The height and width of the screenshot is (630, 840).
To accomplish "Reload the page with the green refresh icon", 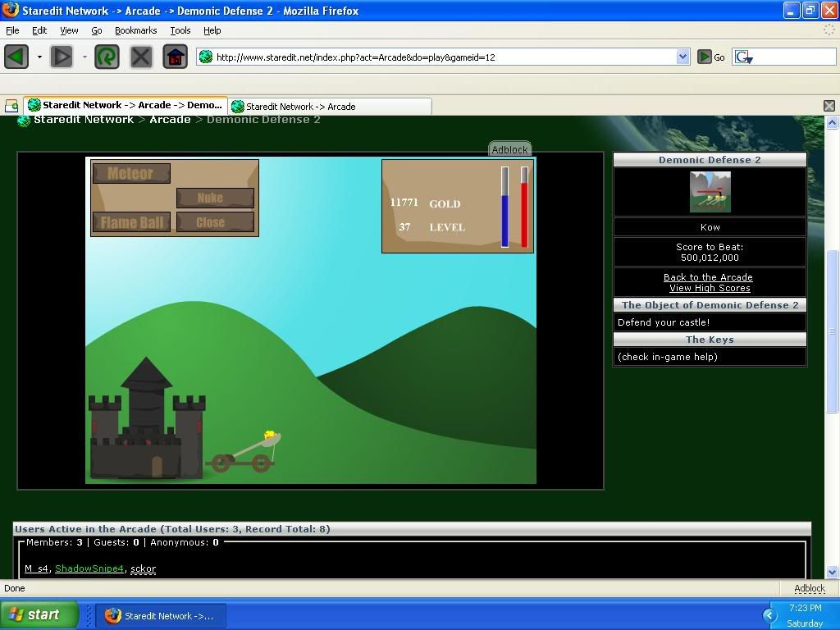I will tap(107, 57).
